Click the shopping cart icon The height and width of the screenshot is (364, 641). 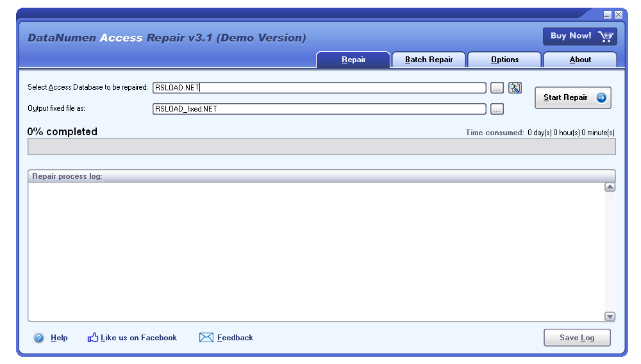606,37
